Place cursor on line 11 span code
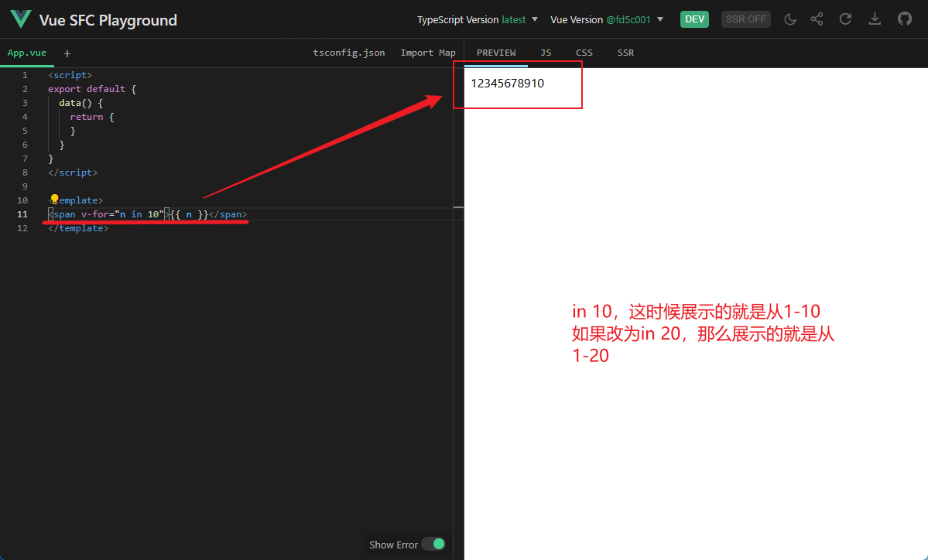Screen dimensions: 928x560 click(148, 214)
